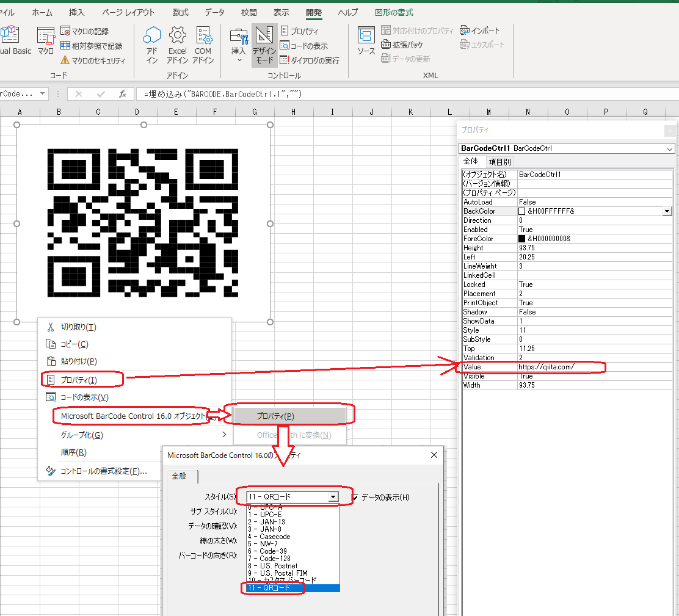
Task: Click Properties (プロパティ(P)) in the submenu
Action: pos(289,416)
